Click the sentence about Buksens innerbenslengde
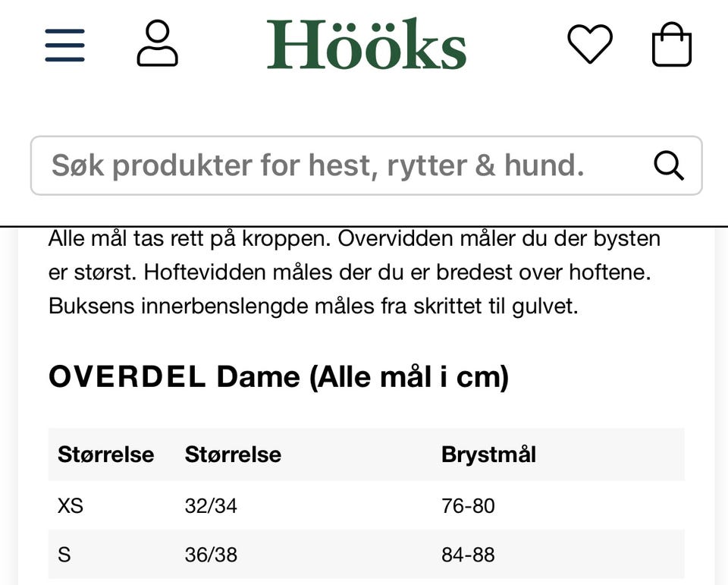 coord(313,306)
